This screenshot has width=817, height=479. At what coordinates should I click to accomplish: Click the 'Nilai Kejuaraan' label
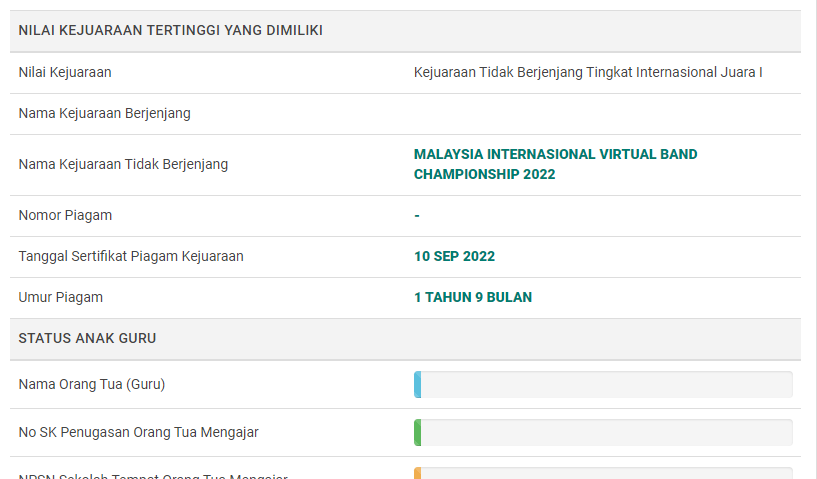click(x=65, y=72)
